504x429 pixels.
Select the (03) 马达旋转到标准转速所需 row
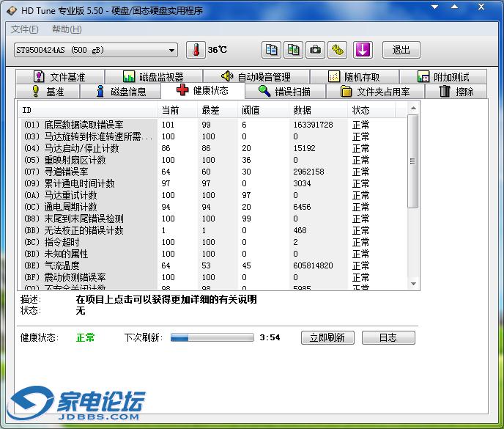(x=214, y=137)
